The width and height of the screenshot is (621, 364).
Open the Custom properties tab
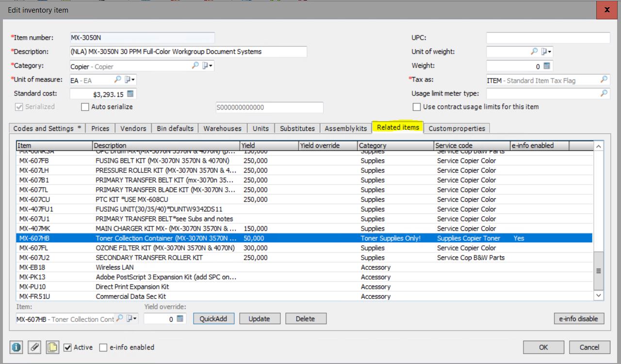(x=457, y=128)
